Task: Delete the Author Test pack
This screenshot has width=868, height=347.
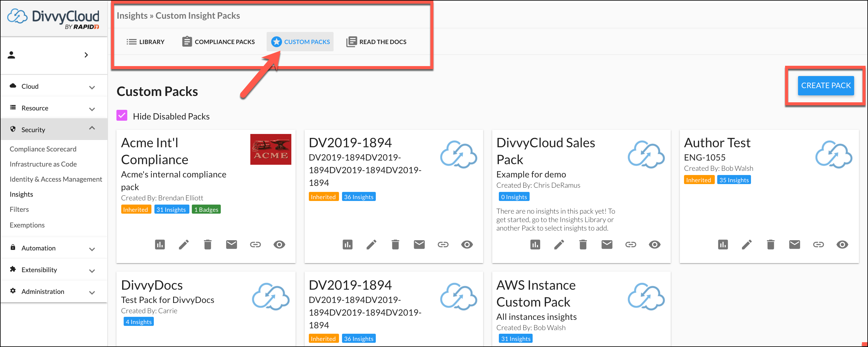Action: 771,244
